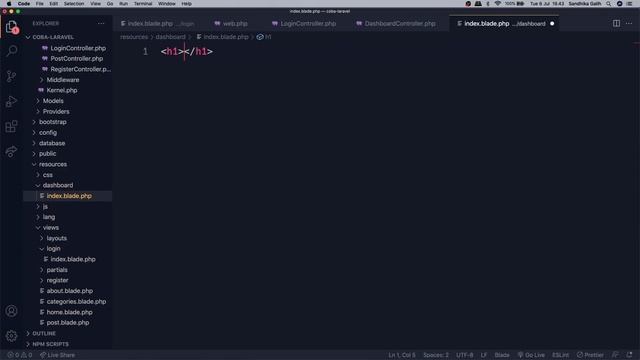Open home.blade.php in the explorer
Image resolution: width=640 pixels, height=360 pixels.
pyautogui.click(x=69, y=312)
